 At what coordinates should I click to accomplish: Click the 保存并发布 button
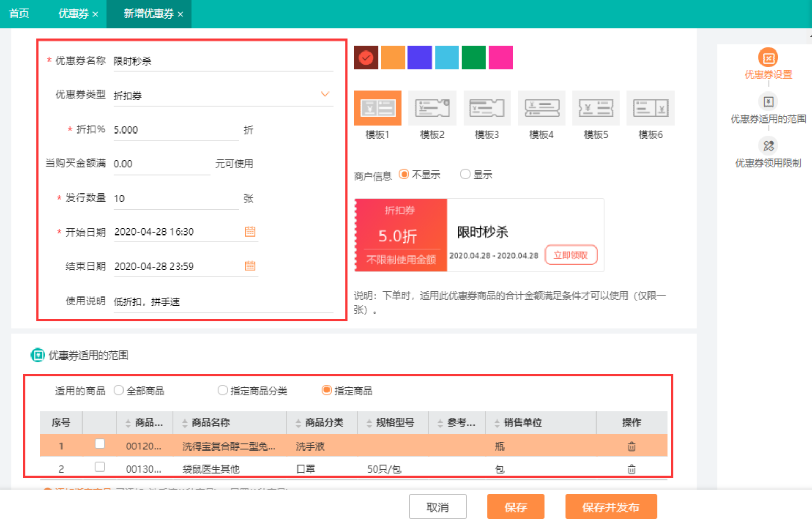point(611,507)
